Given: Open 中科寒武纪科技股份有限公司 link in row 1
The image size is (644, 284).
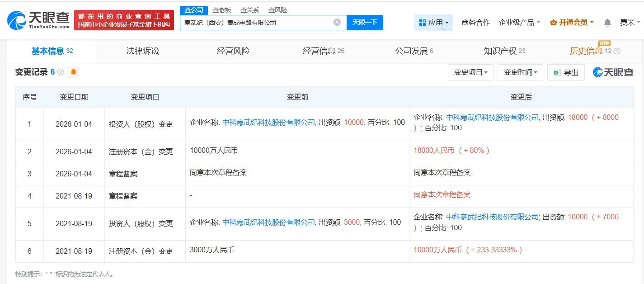Looking at the screenshot, I should coord(269,122).
